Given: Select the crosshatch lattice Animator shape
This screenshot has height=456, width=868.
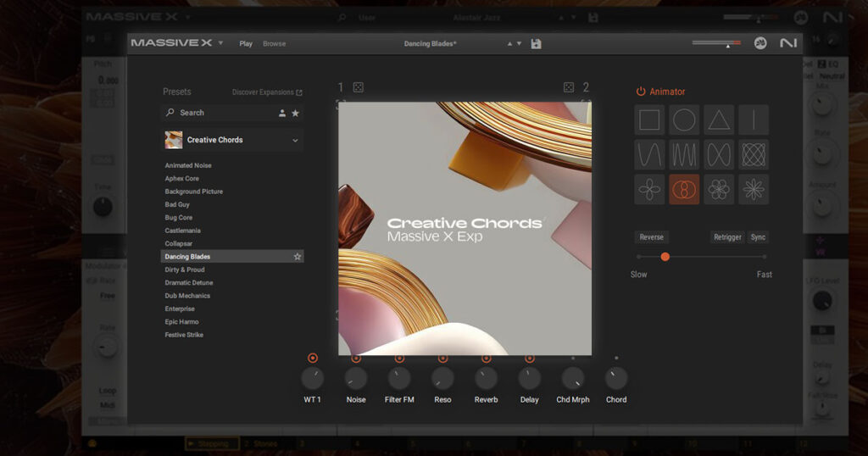Looking at the screenshot, I should 754,154.
